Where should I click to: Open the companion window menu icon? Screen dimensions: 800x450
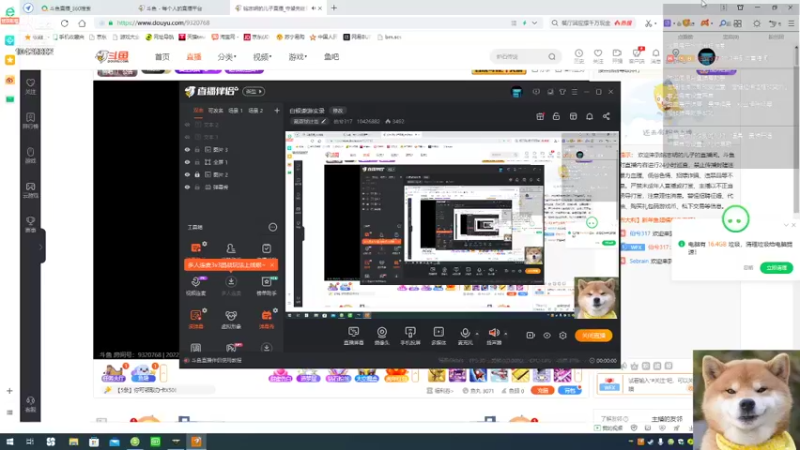tap(574, 92)
